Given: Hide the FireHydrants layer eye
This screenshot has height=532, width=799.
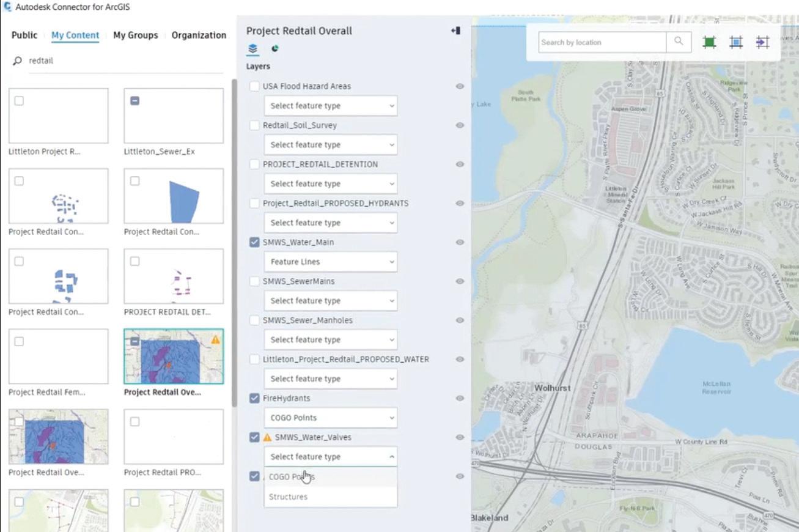Looking at the screenshot, I should pos(460,398).
